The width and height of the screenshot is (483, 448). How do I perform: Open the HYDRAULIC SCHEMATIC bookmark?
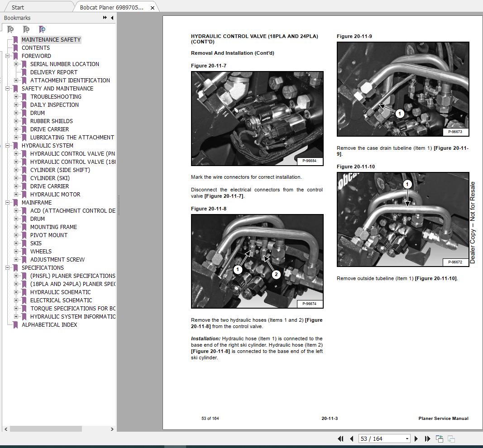pos(62,292)
